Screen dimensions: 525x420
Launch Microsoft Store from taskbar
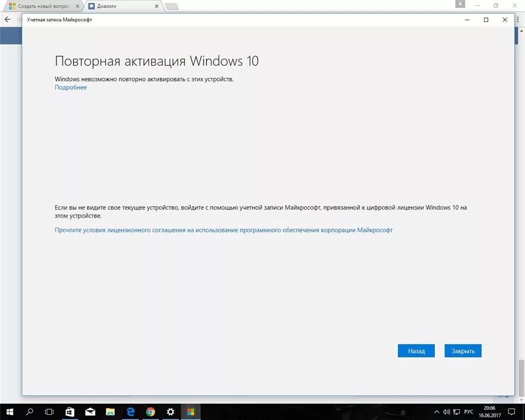point(70,412)
